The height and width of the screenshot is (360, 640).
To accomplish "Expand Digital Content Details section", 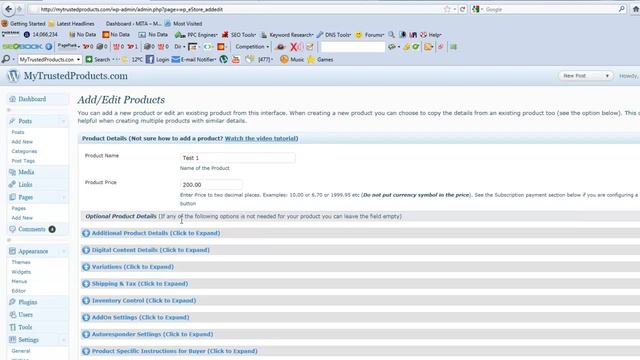I will coord(150,250).
